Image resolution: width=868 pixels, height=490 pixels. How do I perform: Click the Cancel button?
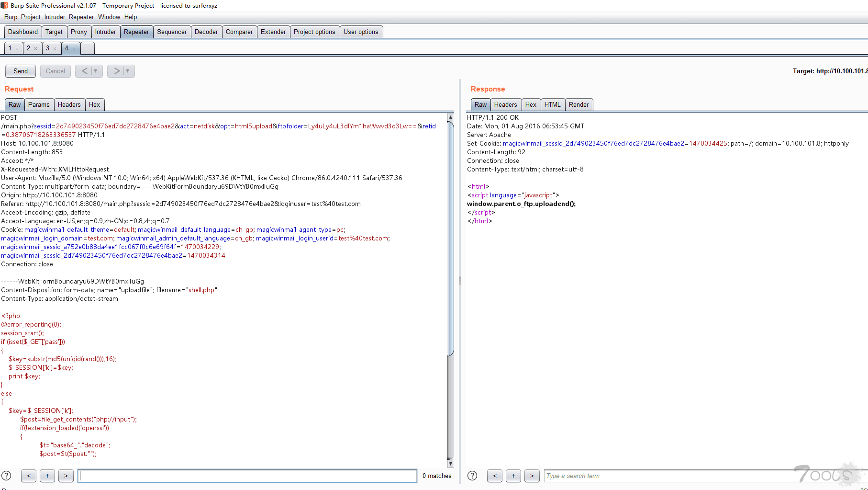click(56, 71)
